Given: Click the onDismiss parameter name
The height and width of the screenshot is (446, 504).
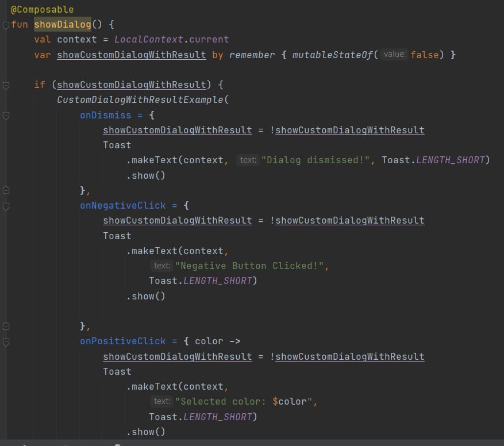Looking at the screenshot, I should 105,115.
